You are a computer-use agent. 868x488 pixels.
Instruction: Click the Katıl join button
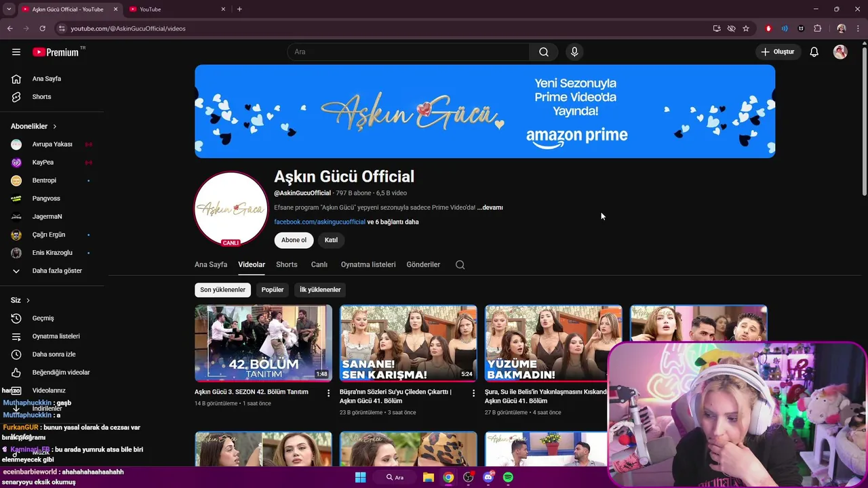(331, 240)
